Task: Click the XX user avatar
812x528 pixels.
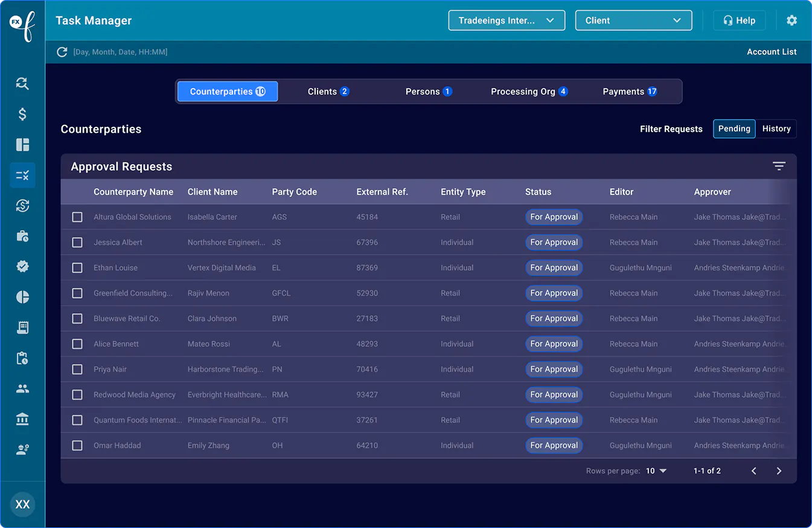Action: coord(22,504)
